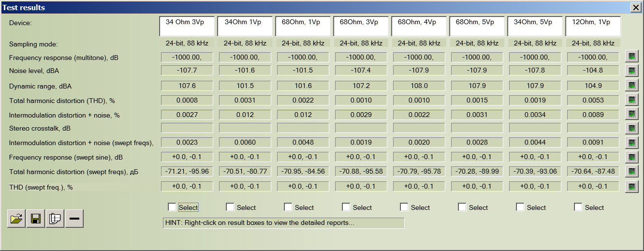Click dynamic range value 104.9
Viewport: 644px width, 251px height.
pos(593,86)
